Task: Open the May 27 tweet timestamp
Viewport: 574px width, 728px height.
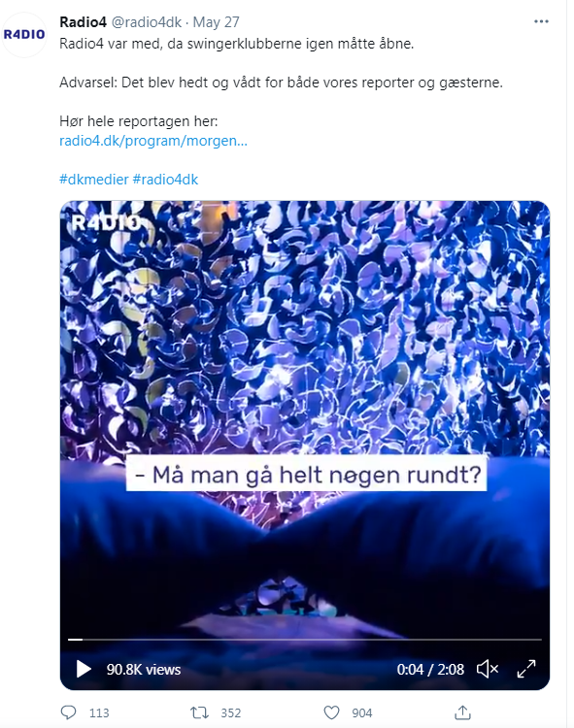Action: (x=216, y=21)
